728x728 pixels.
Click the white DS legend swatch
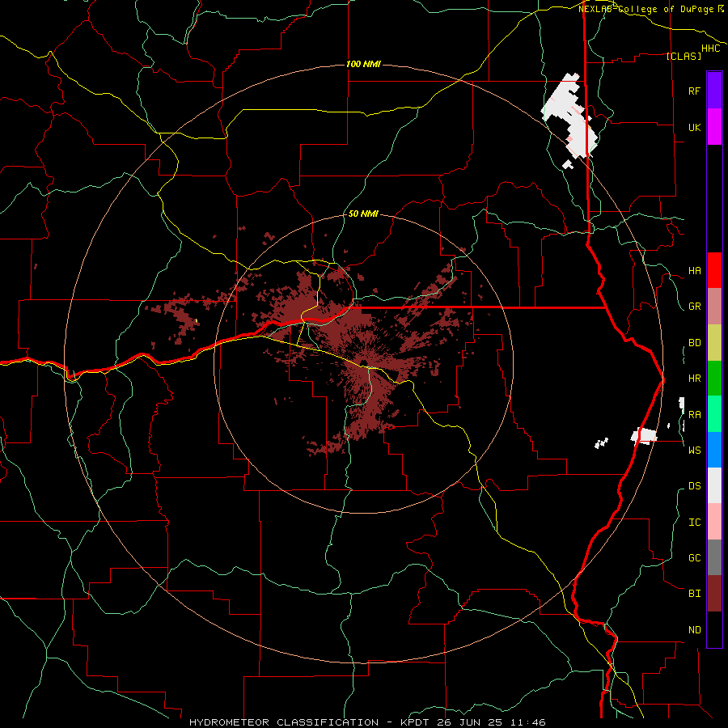point(714,485)
